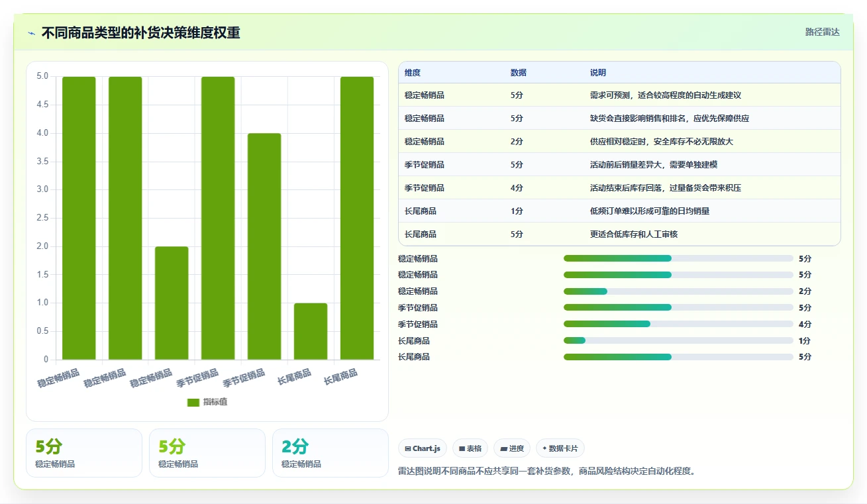Click the 指标值 legend label text

tap(215, 402)
